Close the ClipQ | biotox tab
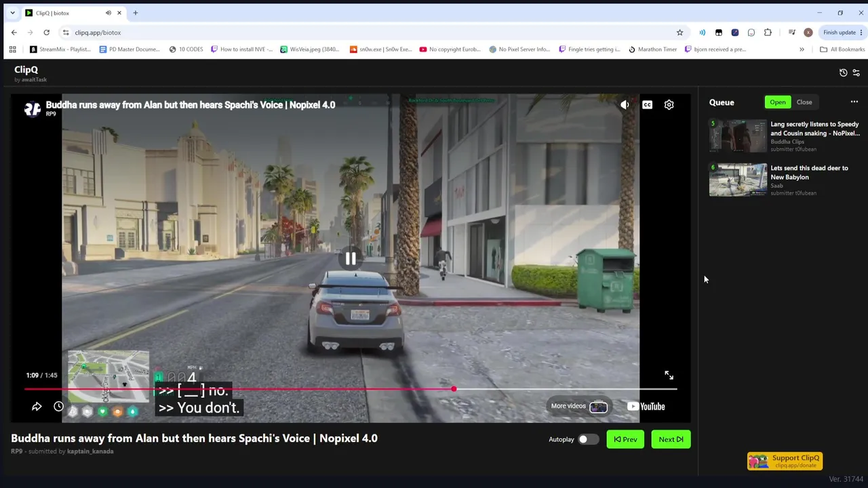868x488 pixels. tap(119, 13)
